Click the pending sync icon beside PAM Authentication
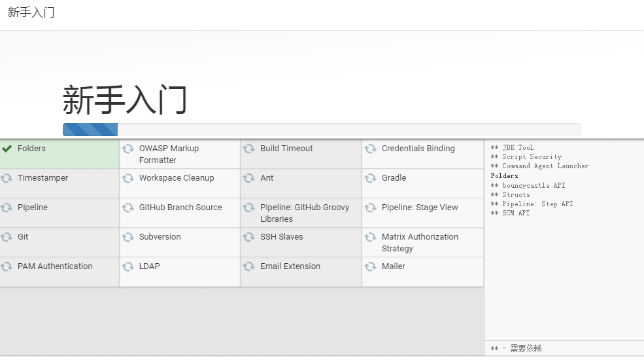 pos(6,266)
